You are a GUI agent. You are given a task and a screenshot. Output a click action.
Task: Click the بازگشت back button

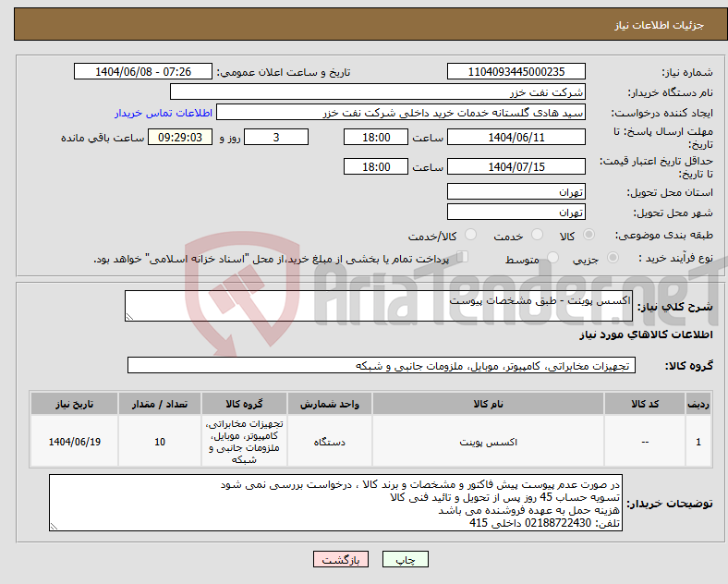click(x=341, y=559)
